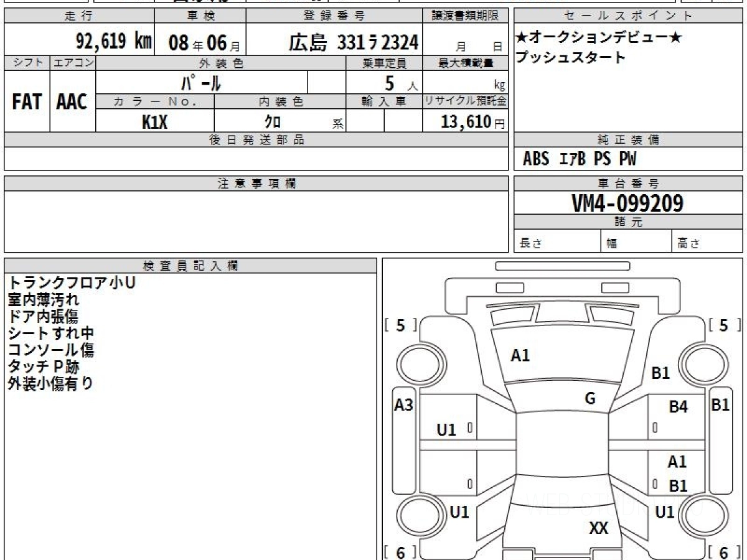The image size is (747, 560).
Task: Click the exterior color value パール
Action: [x=200, y=82]
